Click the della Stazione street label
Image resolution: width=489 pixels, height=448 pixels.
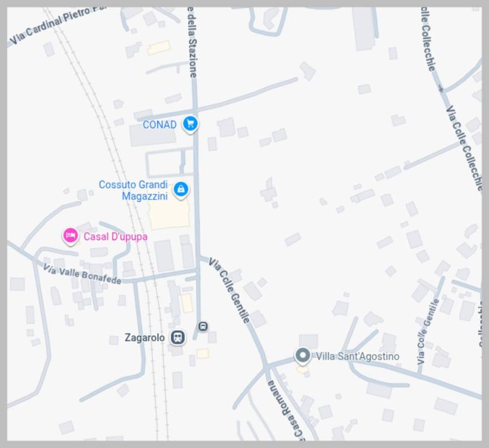pyautogui.click(x=193, y=43)
